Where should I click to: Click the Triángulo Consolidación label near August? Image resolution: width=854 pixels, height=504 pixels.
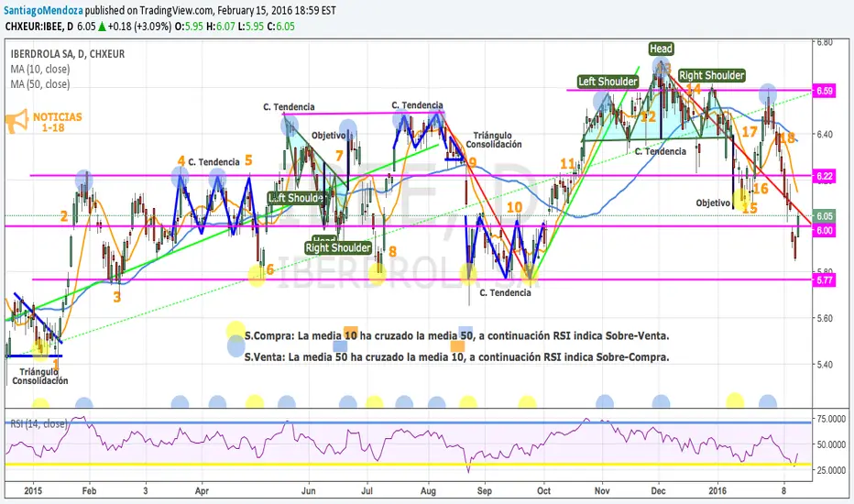tap(494, 139)
